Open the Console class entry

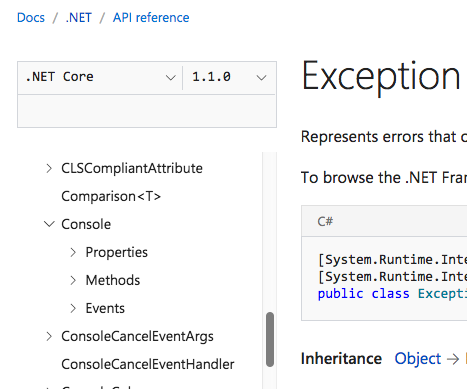86,224
